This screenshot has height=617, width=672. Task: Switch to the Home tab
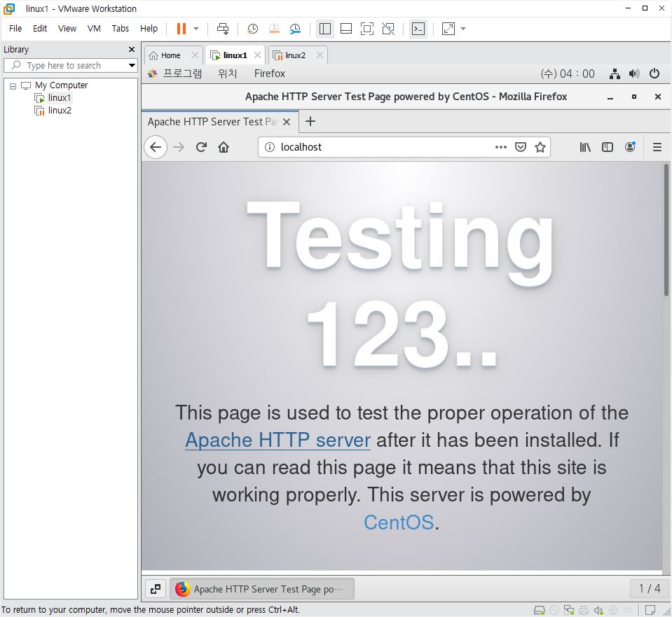(x=170, y=55)
